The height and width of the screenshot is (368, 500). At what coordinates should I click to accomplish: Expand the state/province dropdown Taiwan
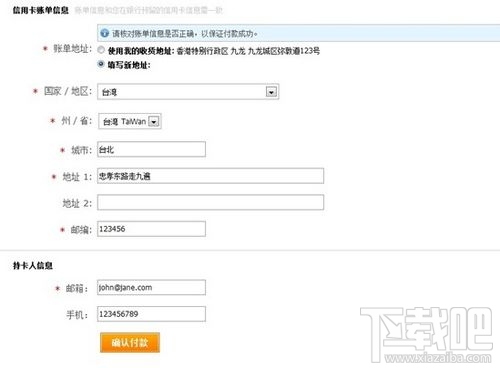click(130, 121)
